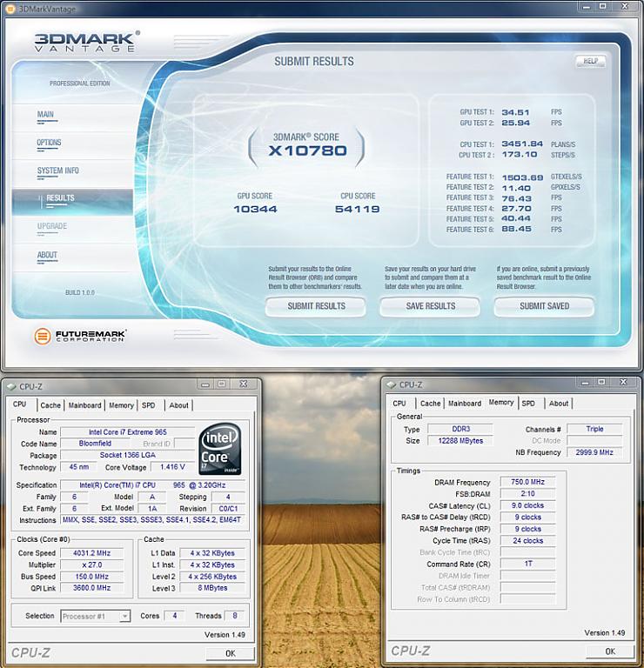The width and height of the screenshot is (644, 668).
Task: Close the left CPU-Z window
Action: (244, 384)
